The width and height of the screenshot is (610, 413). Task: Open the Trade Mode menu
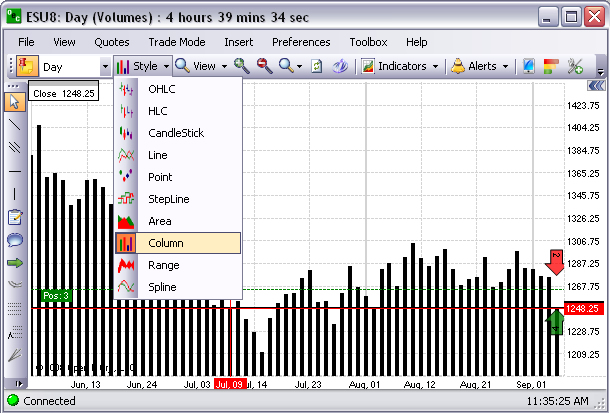177,42
